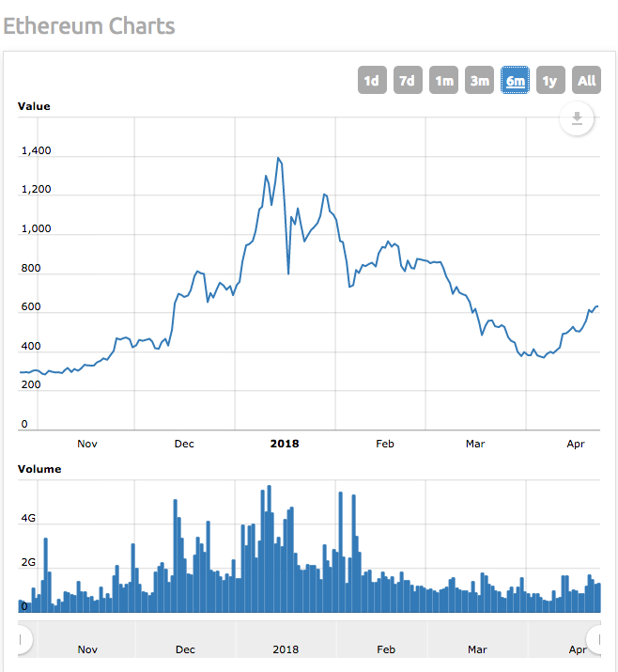
Task: Select the 7d time range button
Action: coord(408,80)
